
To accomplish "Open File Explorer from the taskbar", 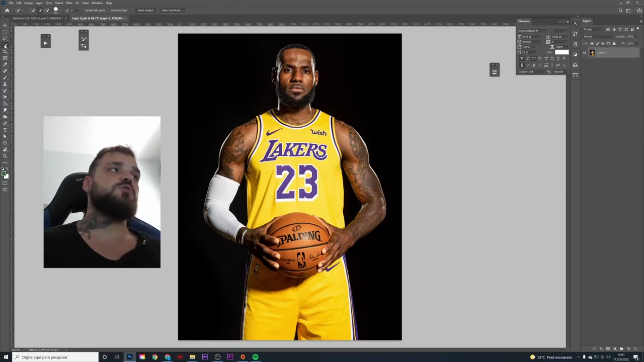I will (x=192, y=357).
